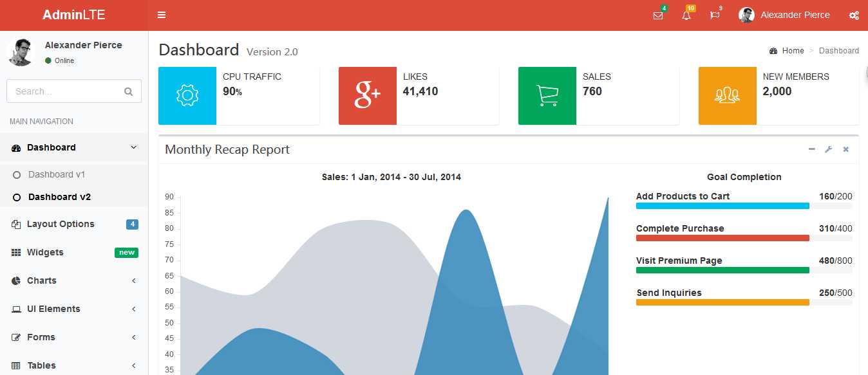Image resolution: width=868 pixels, height=375 pixels.
Task: Click the header user avatar image
Action: pyautogui.click(x=746, y=15)
